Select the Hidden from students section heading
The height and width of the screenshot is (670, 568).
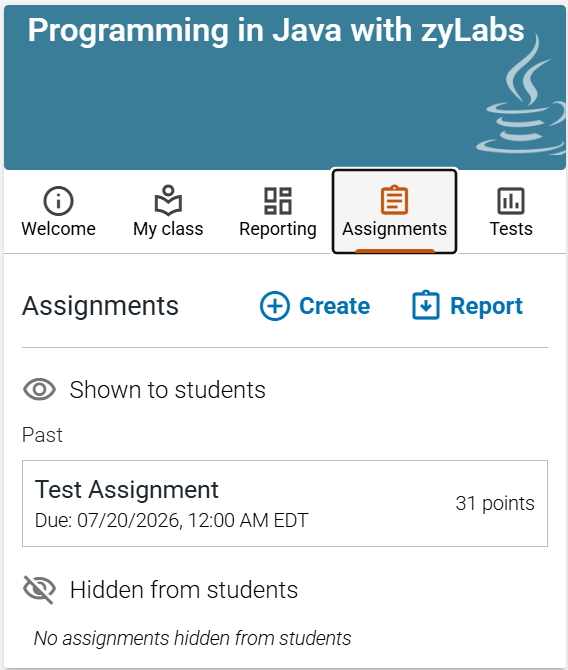184,590
